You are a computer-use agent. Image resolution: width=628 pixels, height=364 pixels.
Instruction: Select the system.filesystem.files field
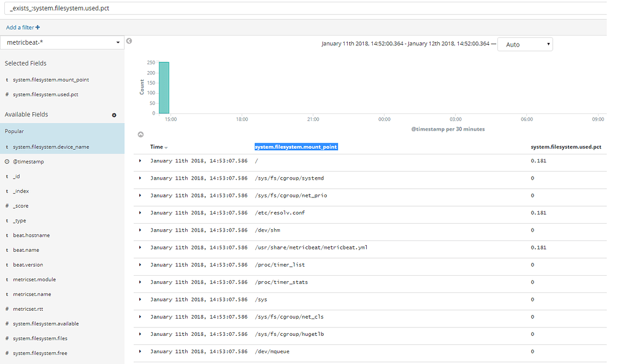[40, 338]
